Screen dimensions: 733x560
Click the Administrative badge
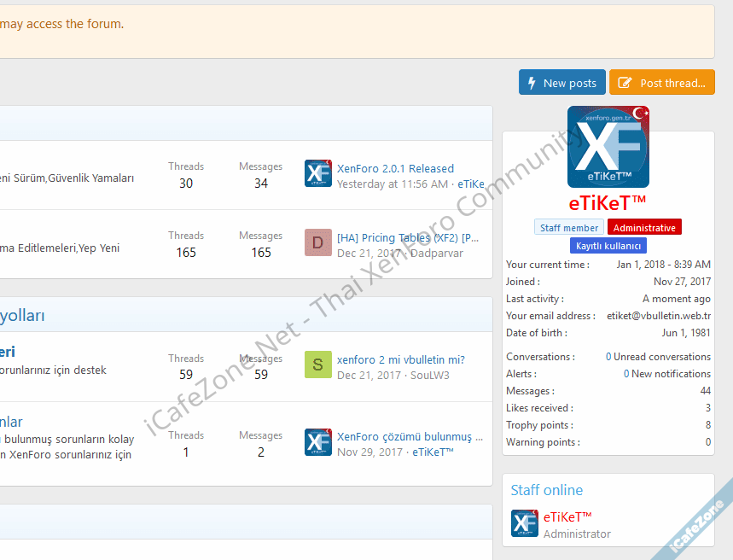[x=644, y=227]
